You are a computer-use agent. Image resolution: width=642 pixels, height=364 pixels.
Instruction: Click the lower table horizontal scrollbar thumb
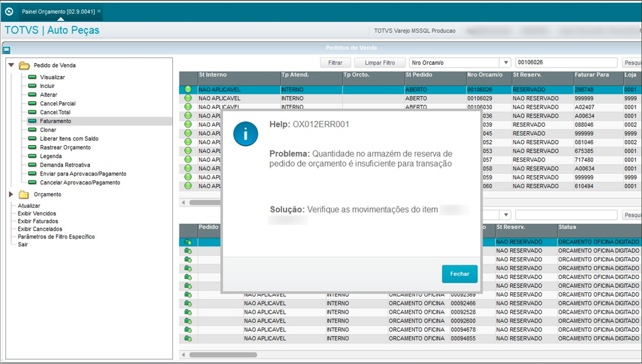(x=223, y=355)
